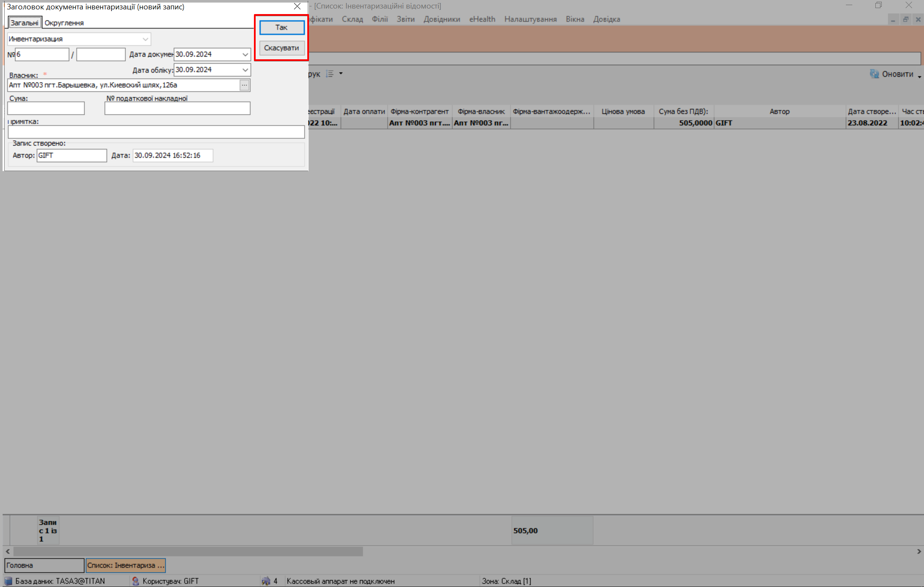The height and width of the screenshot is (587, 924).
Task: Confirm the dialog with Так button
Action: coord(282,27)
